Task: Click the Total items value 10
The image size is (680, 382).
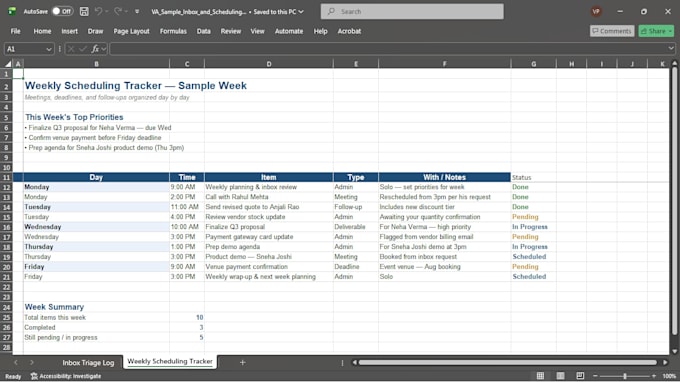Action: tap(187, 317)
